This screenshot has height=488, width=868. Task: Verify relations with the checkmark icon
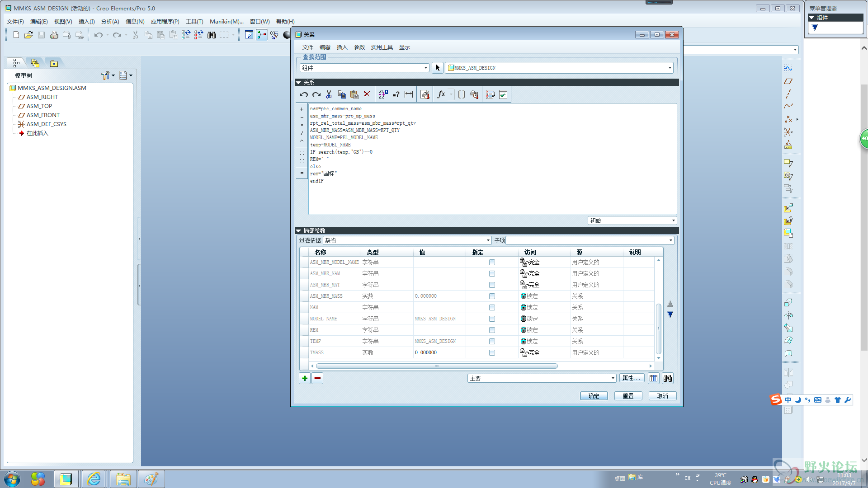[x=503, y=94]
